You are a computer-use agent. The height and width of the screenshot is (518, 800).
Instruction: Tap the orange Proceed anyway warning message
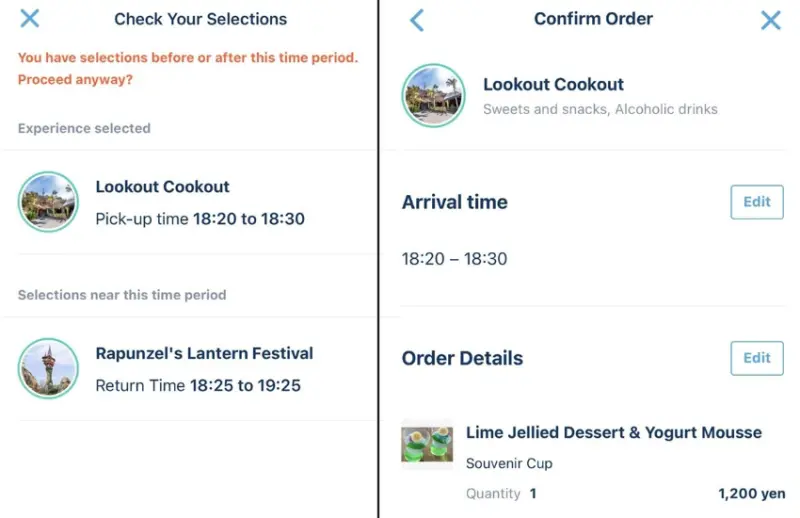[x=188, y=68]
